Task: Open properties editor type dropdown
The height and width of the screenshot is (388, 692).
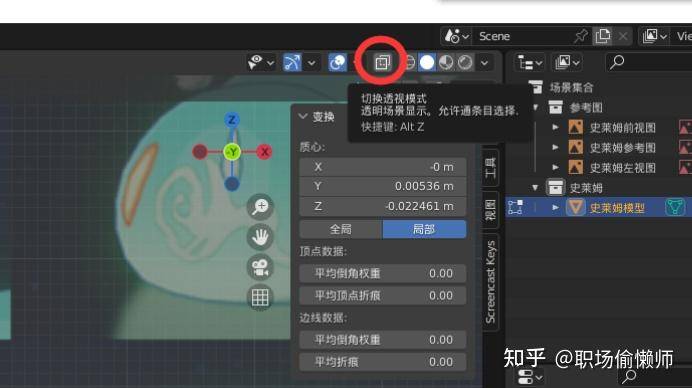Action: pyautogui.click(x=530, y=377)
